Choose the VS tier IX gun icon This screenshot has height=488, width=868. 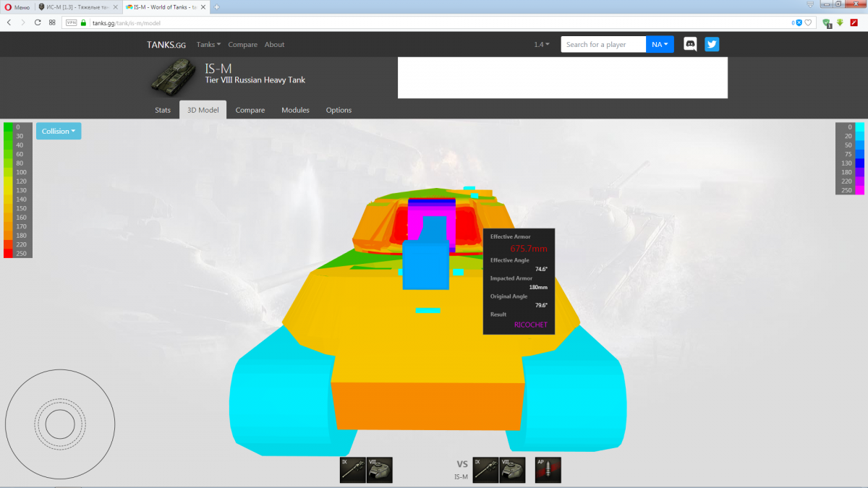[x=485, y=470]
